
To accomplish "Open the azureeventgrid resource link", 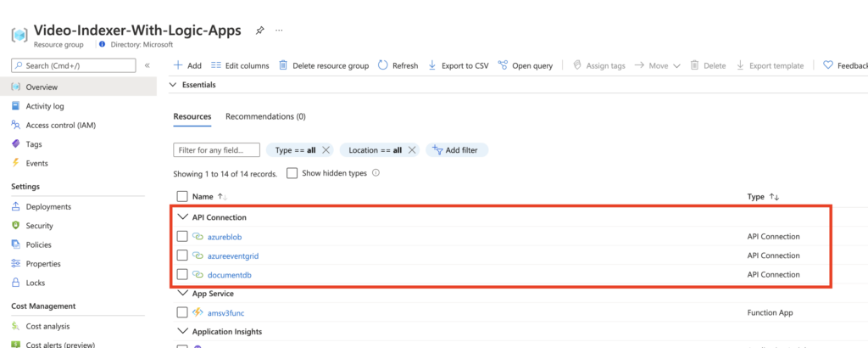I will pos(233,255).
